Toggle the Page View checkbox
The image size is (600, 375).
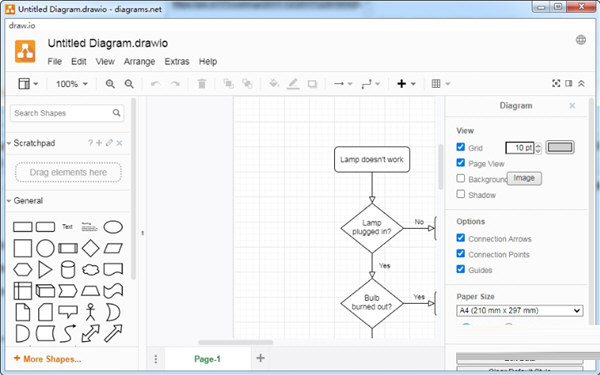click(461, 163)
